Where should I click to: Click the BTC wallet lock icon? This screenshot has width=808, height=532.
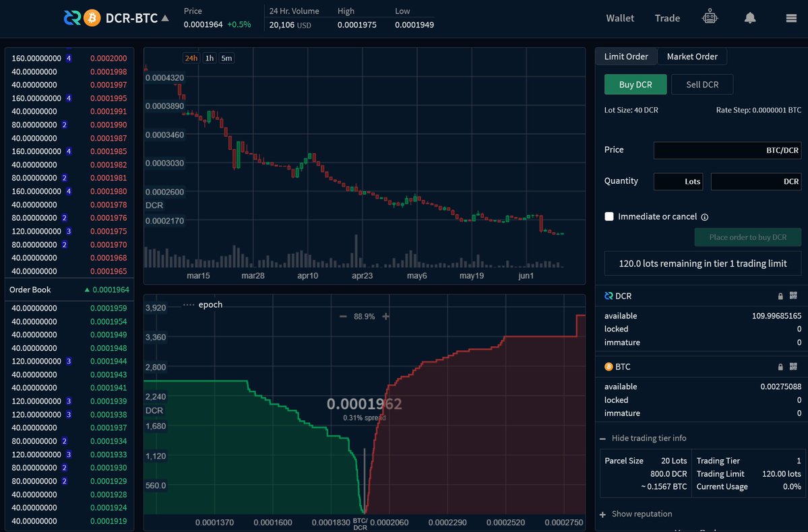780,367
